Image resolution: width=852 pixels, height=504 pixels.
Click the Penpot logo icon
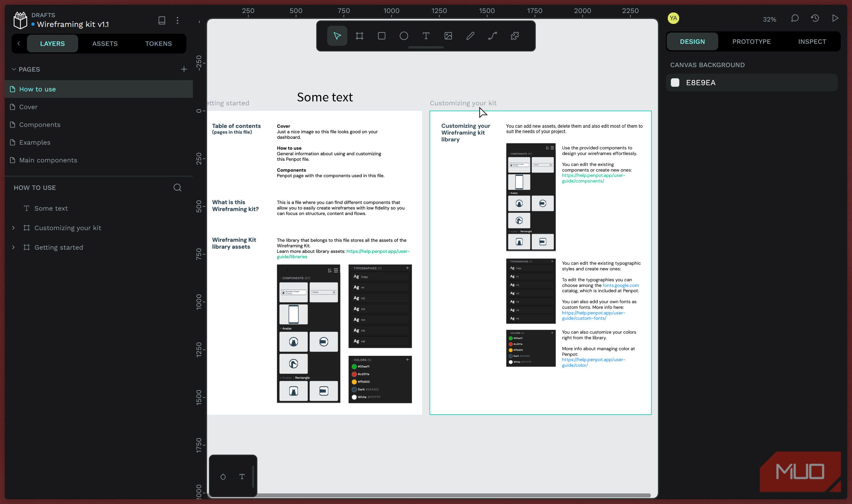(20, 20)
